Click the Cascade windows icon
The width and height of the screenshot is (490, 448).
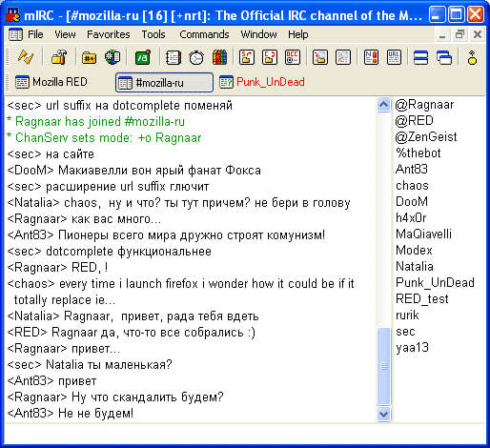click(x=444, y=57)
